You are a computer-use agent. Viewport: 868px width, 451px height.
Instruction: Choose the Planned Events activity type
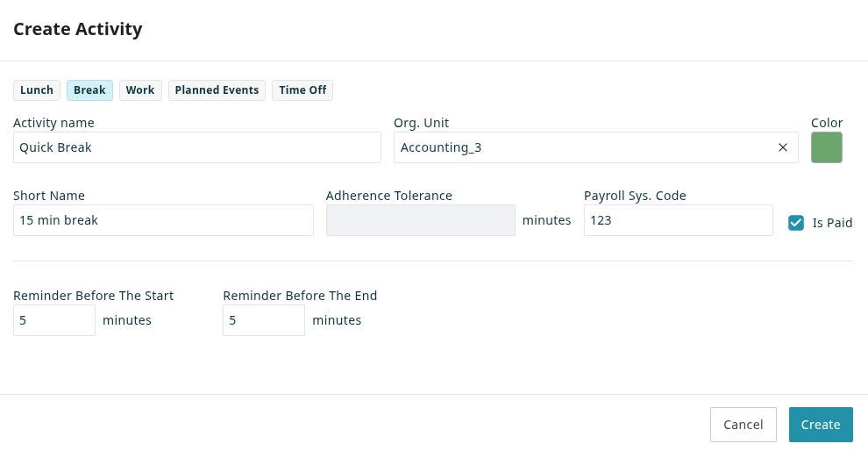pyautogui.click(x=217, y=90)
